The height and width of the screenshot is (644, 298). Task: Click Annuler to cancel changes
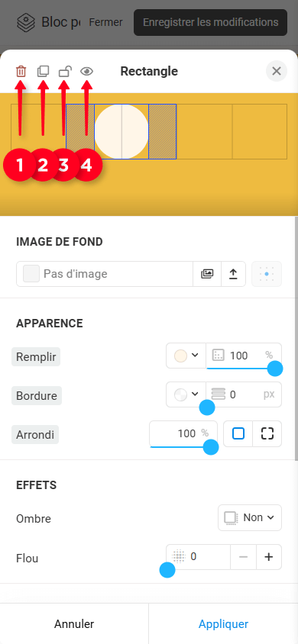pyautogui.click(x=74, y=624)
